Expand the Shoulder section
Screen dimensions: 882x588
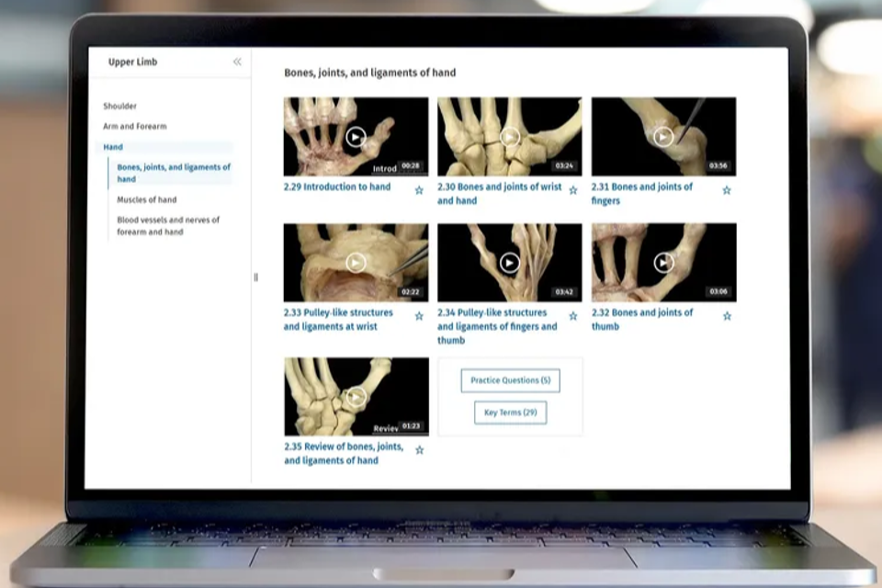click(x=120, y=107)
